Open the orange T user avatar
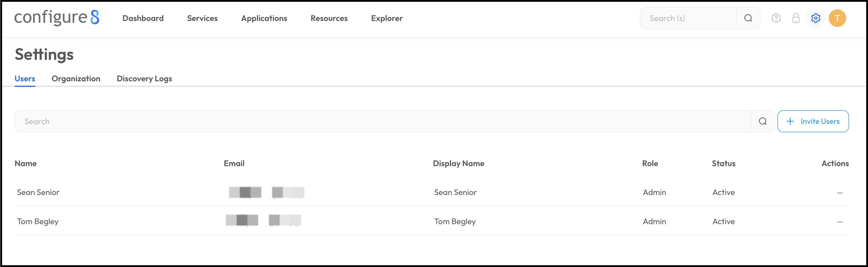Image resolution: width=868 pixels, height=267 pixels. tap(837, 18)
